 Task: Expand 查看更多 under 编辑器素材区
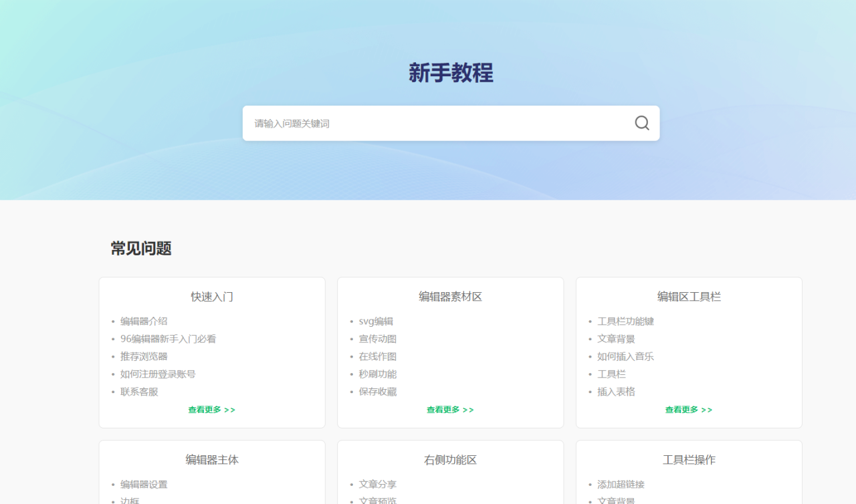coord(450,410)
